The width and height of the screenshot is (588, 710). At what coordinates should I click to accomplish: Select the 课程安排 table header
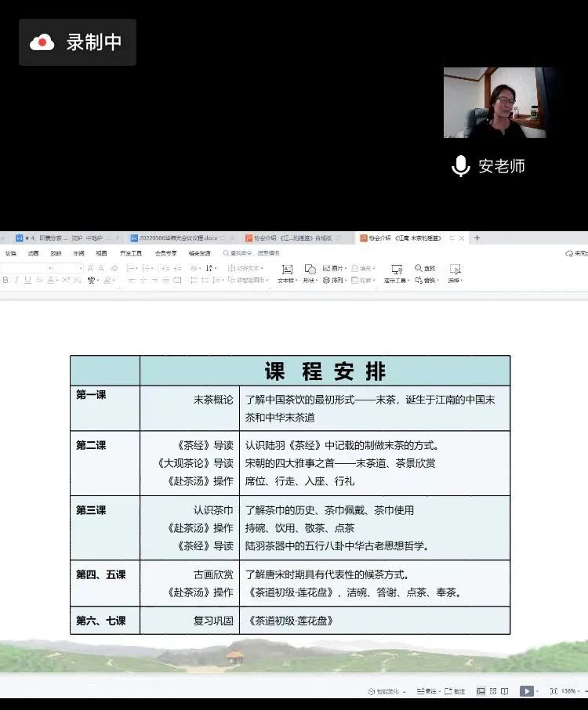(x=325, y=371)
